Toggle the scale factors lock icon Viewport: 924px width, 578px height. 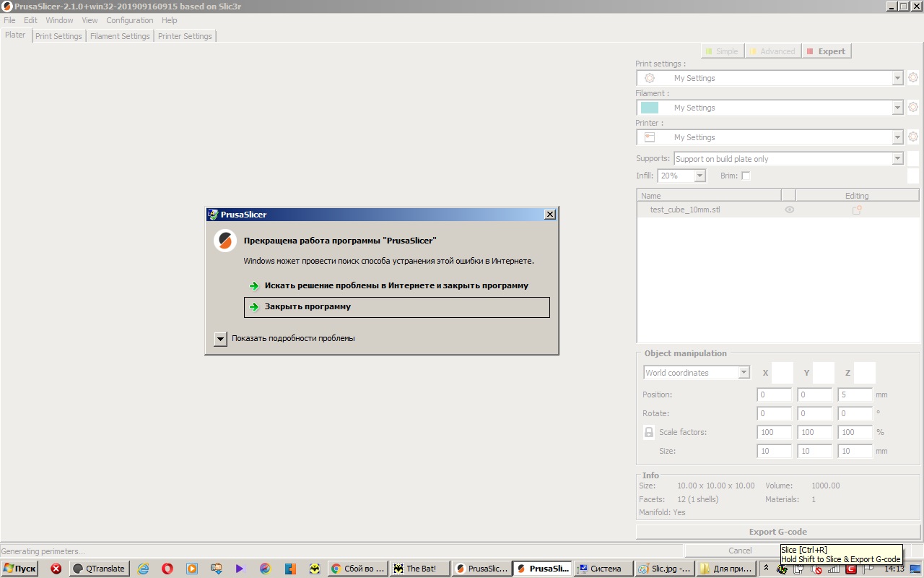(x=649, y=432)
